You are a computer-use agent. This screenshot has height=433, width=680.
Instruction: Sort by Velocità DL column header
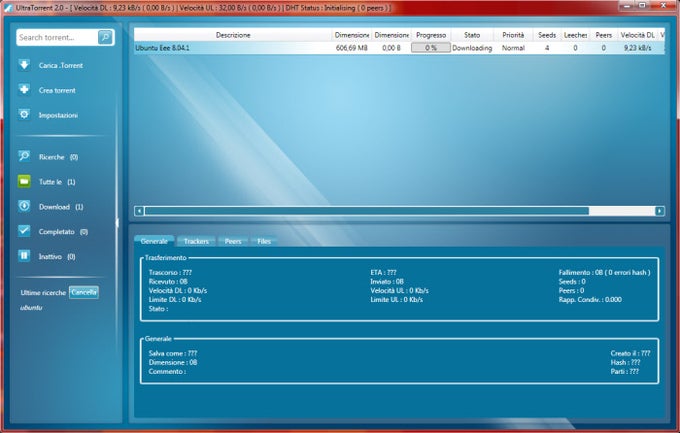coord(637,35)
